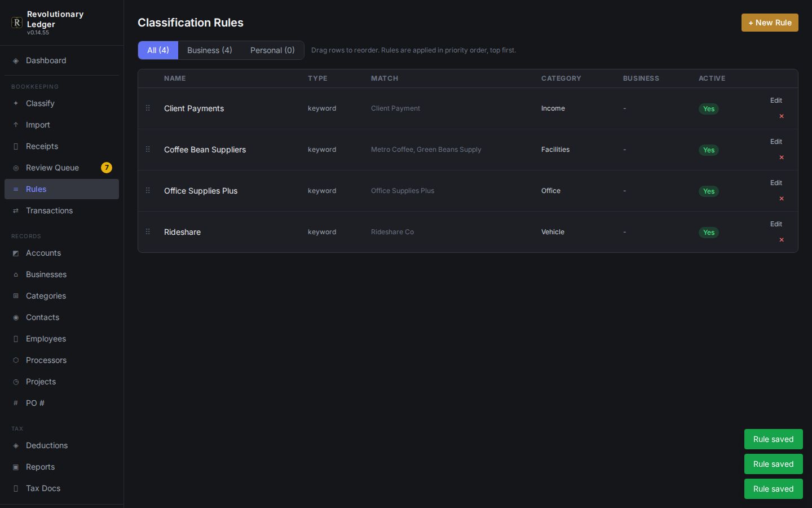Toggle Active status for Office Supplies Plus
Viewport: 812px width, 508px height.
[x=709, y=191]
